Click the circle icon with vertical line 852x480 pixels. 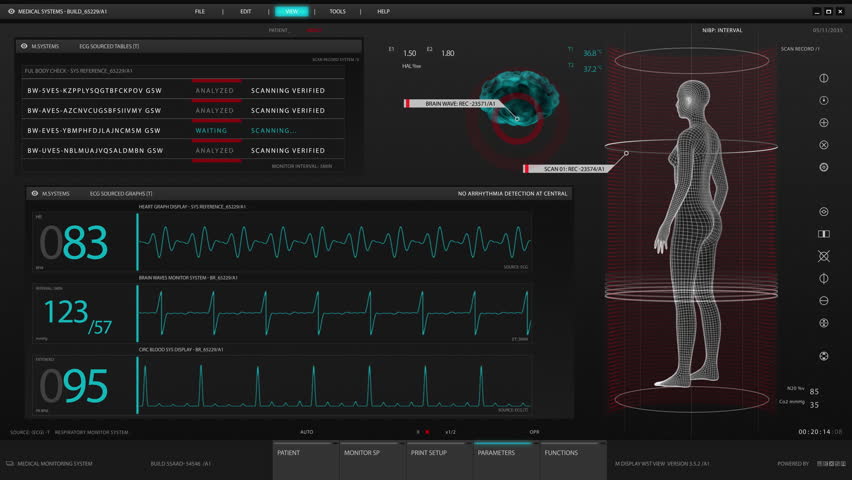coord(824,78)
